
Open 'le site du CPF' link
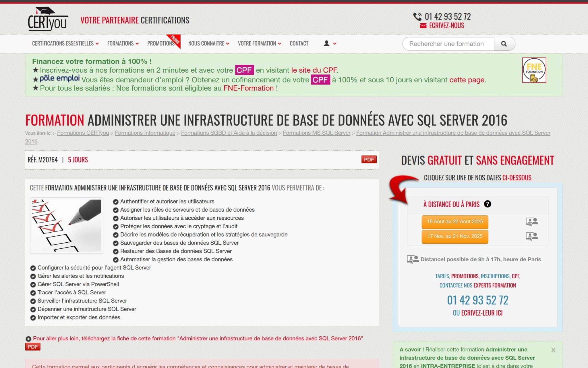(314, 70)
